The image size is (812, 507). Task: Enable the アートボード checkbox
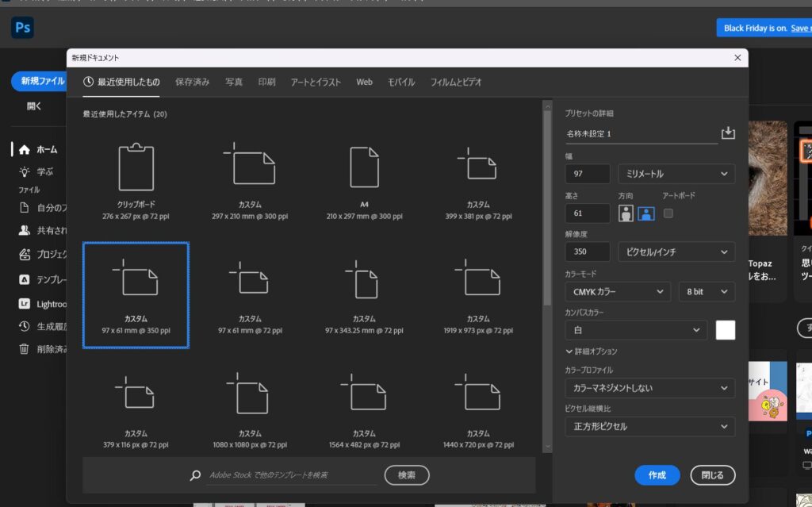(668, 213)
